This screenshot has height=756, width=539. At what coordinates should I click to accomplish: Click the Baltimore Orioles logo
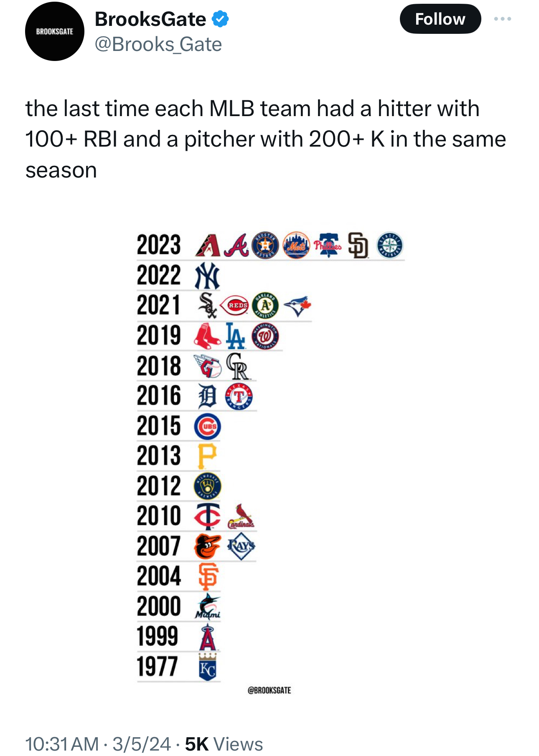point(208,546)
